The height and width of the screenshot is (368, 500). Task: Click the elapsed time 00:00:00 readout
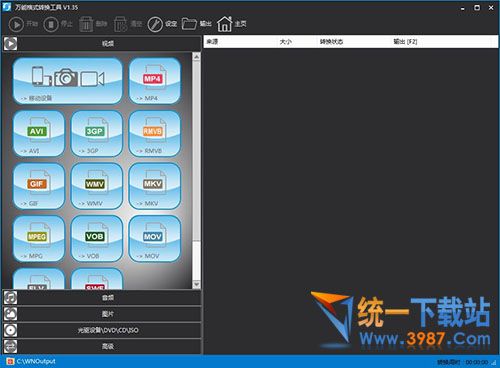tap(477, 362)
